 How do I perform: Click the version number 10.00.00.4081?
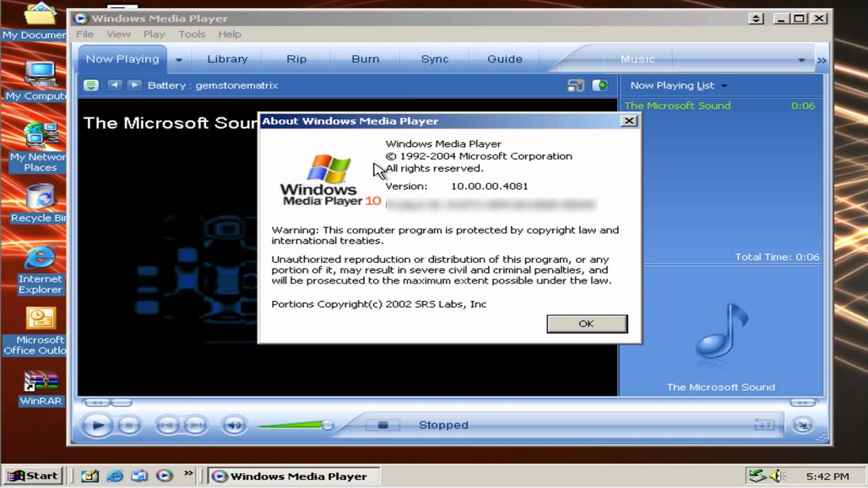pos(489,186)
